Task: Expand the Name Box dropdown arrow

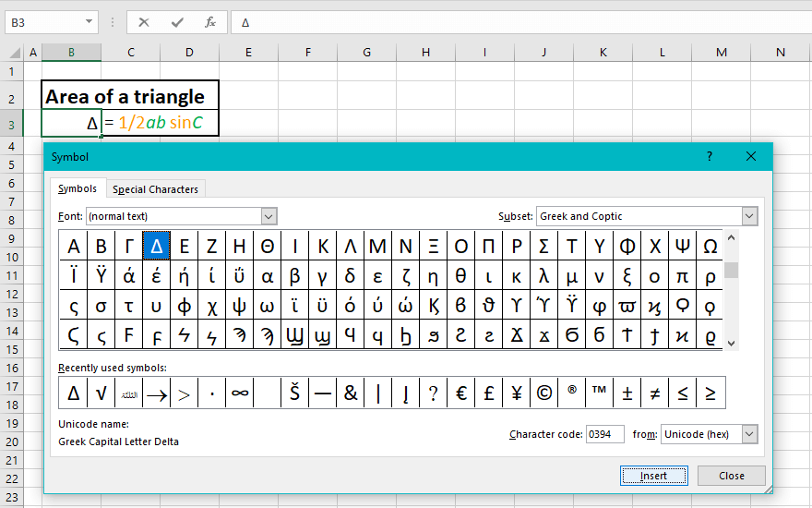Action: coord(89,22)
